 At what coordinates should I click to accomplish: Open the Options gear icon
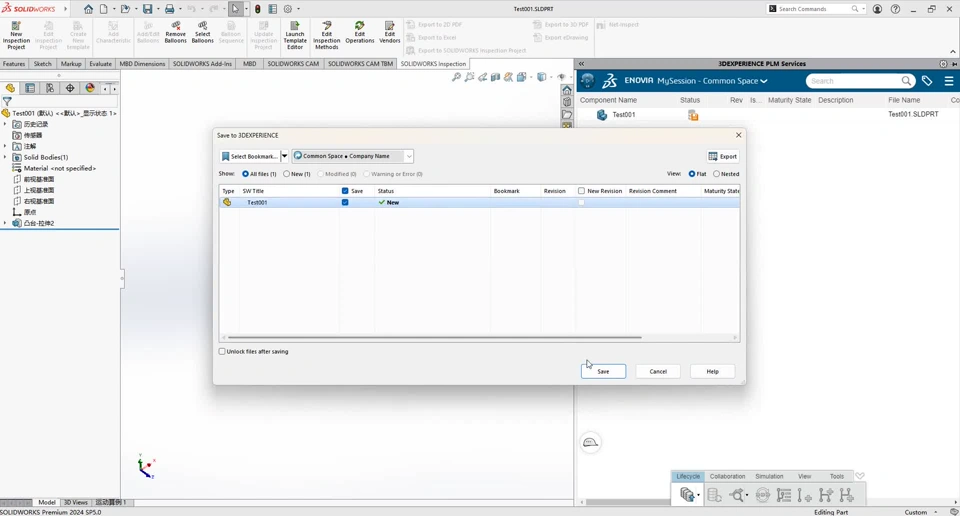[288, 9]
